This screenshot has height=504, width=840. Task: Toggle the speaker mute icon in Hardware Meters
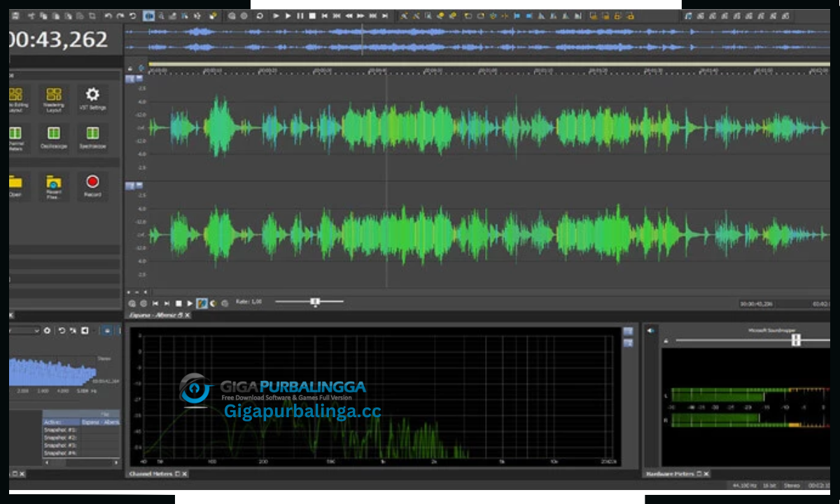pos(650,330)
